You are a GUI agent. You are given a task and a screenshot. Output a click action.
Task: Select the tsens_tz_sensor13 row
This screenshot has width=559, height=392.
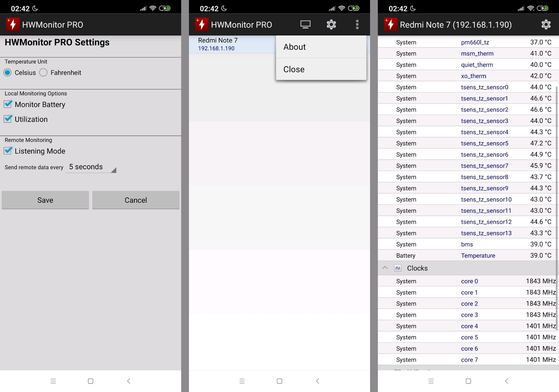(468, 233)
